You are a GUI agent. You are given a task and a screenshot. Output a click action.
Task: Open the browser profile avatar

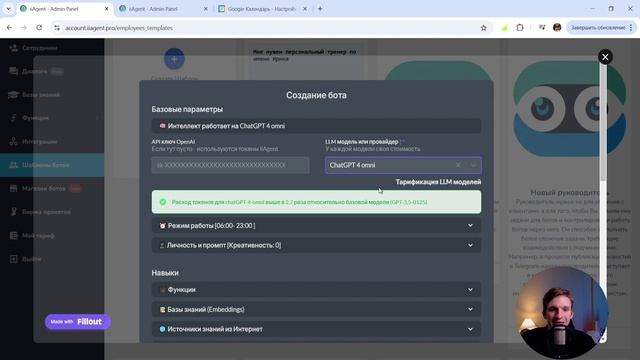point(557,28)
